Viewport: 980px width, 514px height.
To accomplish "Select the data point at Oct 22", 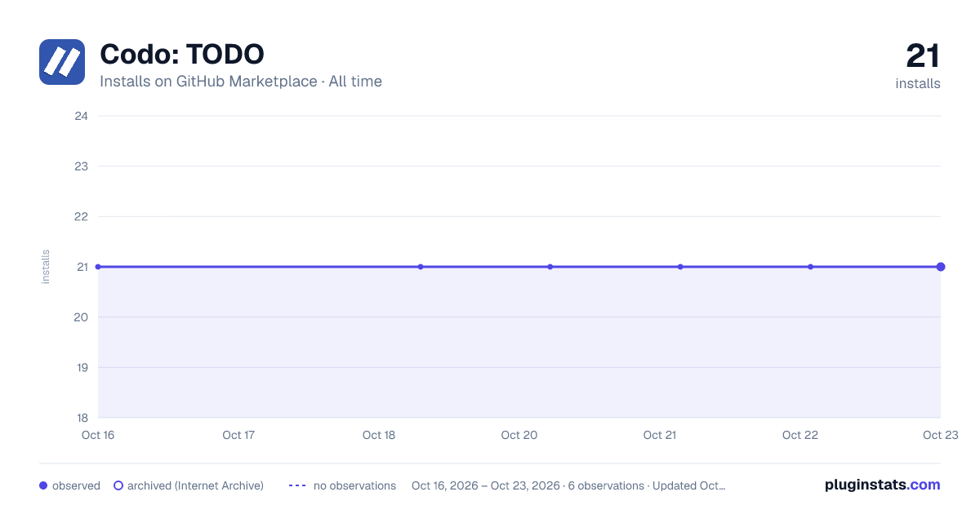I will [810, 267].
